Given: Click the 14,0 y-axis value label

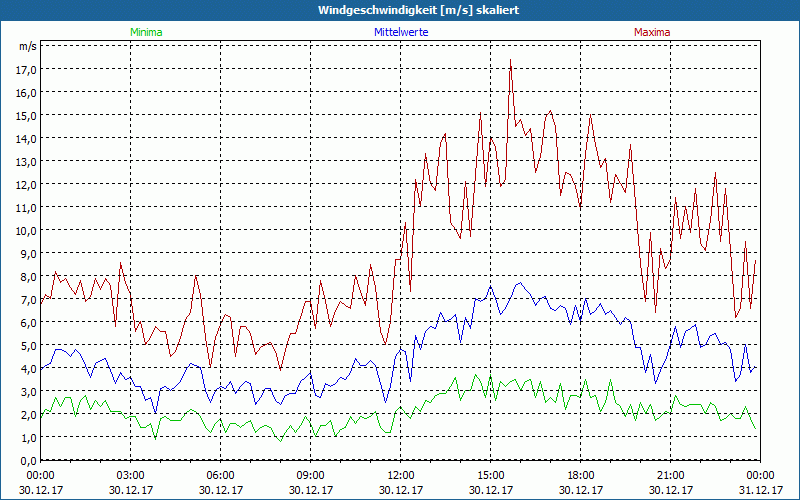Looking at the screenshot, I should pyautogui.click(x=26, y=138).
